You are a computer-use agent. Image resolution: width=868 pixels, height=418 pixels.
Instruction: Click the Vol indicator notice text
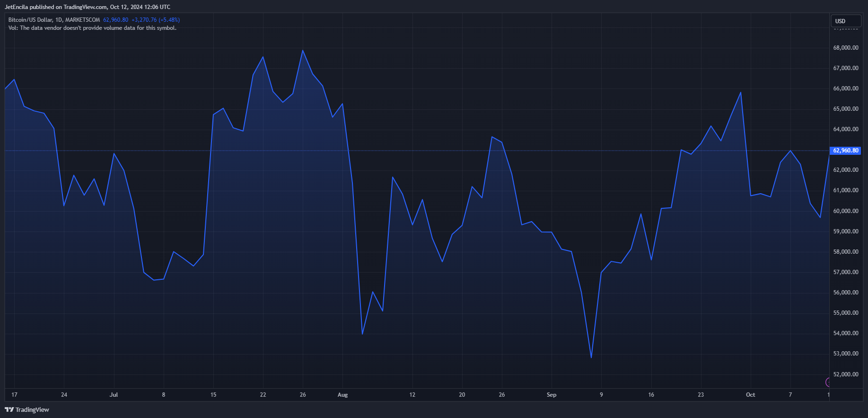click(x=92, y=28)
